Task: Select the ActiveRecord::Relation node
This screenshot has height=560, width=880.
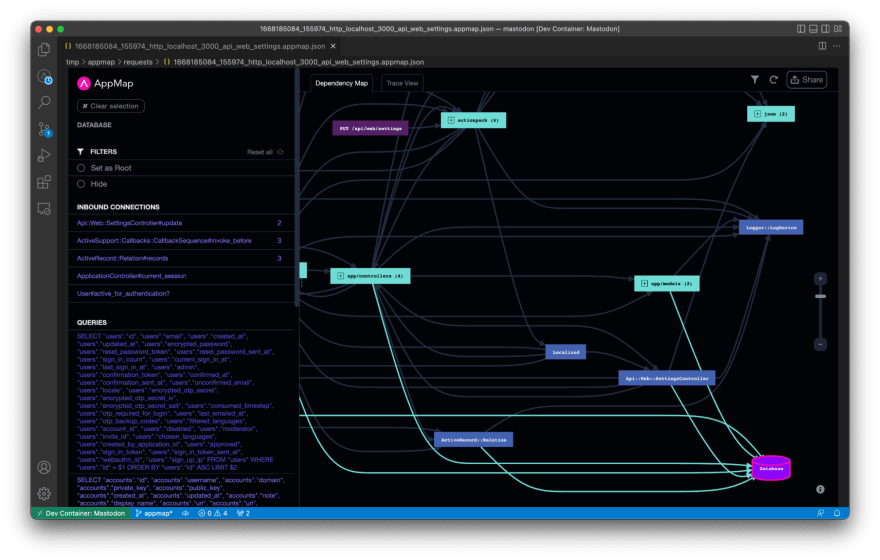Action: point(473,439)
